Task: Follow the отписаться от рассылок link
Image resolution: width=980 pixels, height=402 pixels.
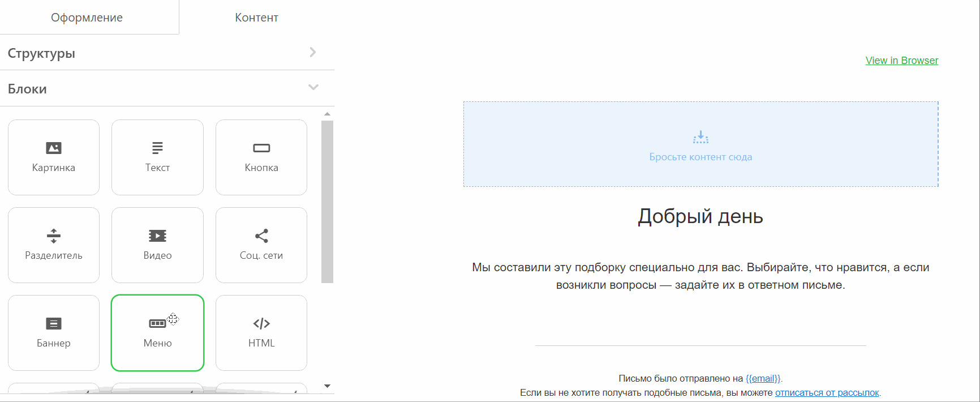Action: (827, 392)
